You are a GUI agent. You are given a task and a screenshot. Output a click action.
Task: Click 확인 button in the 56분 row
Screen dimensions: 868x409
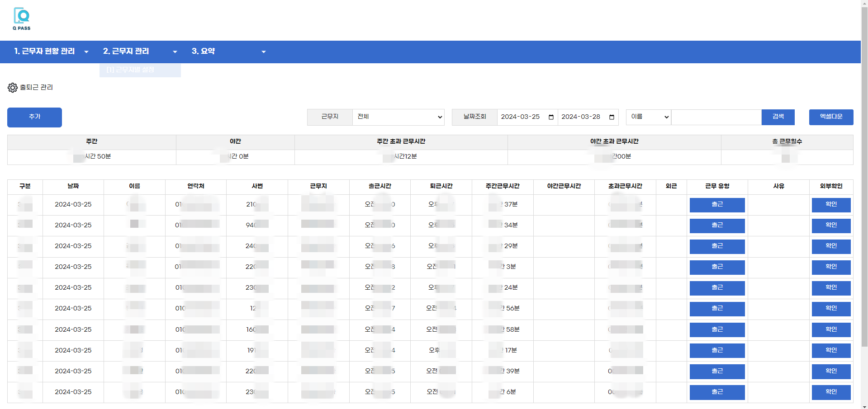click(x=831, y=309)
